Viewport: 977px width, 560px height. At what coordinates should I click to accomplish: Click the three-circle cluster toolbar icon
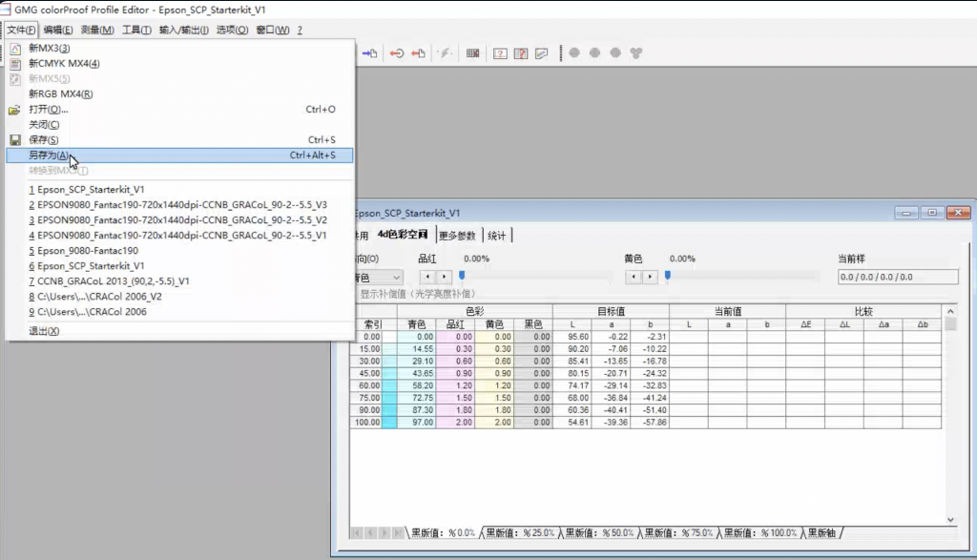[636, 53]
